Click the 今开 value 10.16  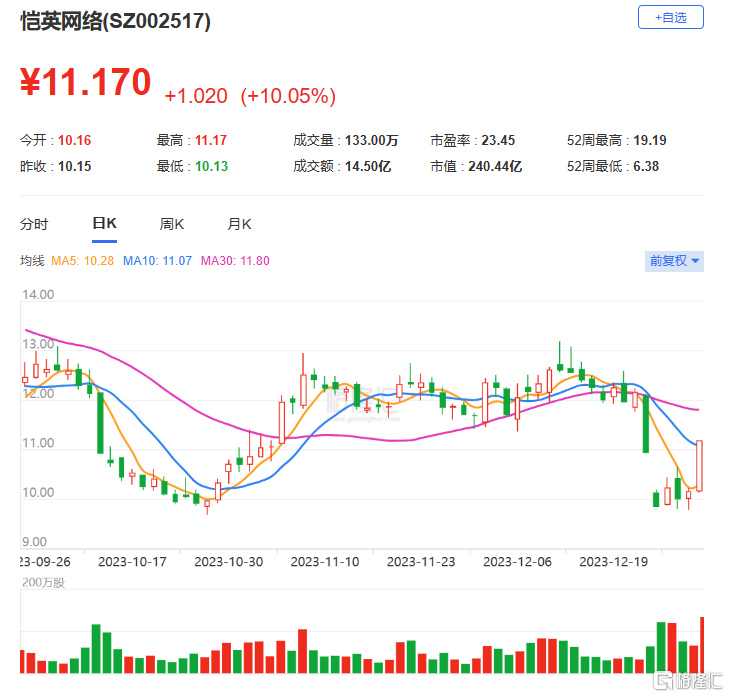click(x=74, y=140)
